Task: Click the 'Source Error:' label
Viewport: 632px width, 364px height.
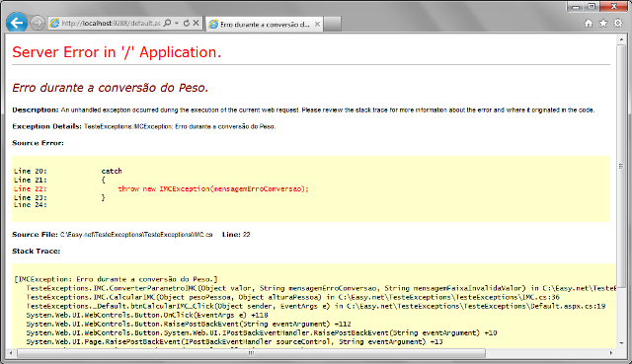Action: [38, 143]
